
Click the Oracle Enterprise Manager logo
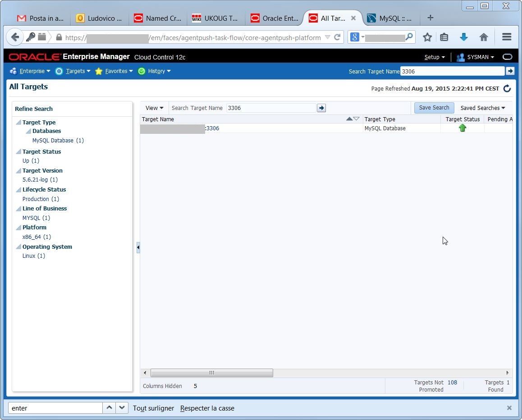pos(35,57)
